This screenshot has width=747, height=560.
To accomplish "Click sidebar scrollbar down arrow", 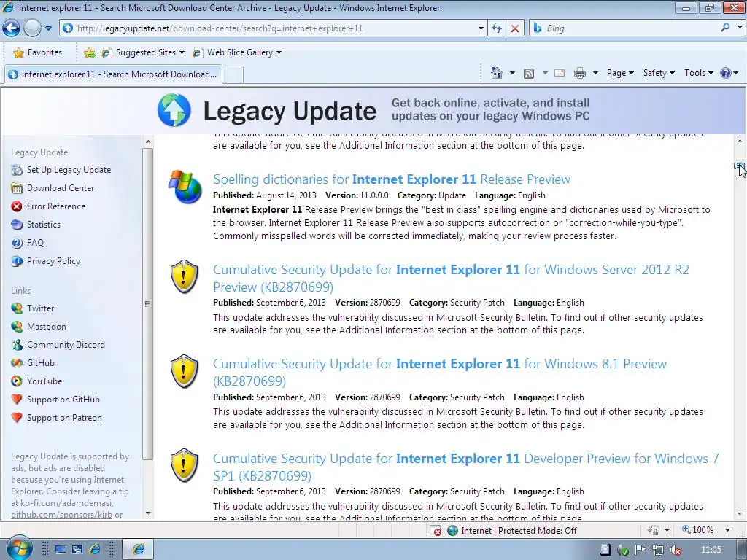I will click(147, 513).
